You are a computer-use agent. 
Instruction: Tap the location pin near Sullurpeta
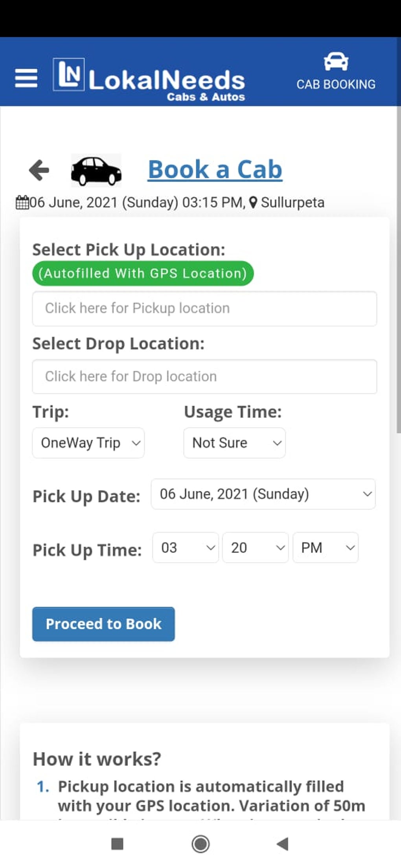254,203
